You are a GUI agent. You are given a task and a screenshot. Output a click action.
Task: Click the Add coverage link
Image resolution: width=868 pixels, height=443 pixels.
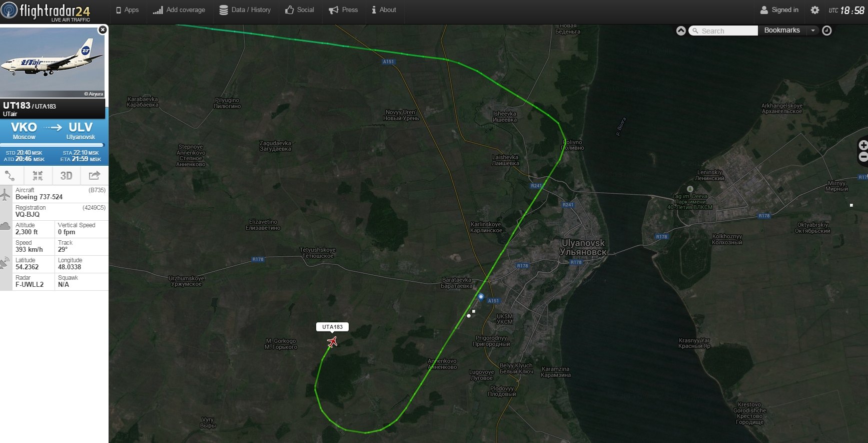click(x=179, y=10)
